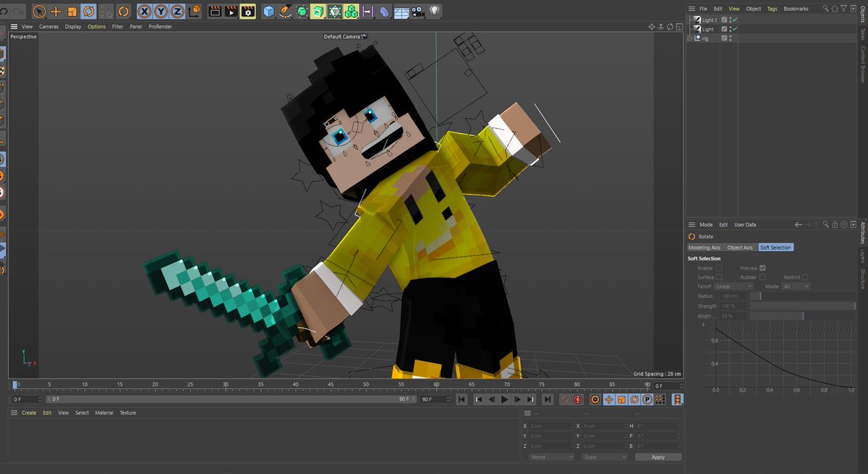
Task: Activate the Scale tool in the top toolbar
Action: [72, 12]
